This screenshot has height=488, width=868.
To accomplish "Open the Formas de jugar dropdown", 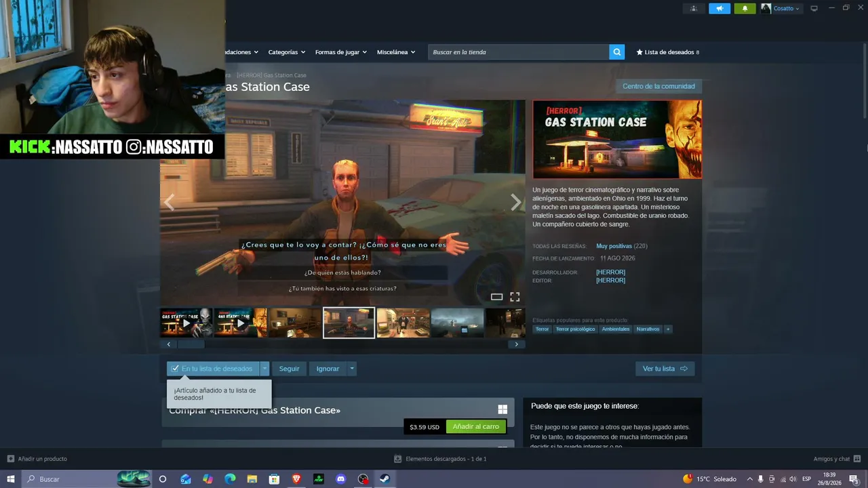I will [341, 52].
